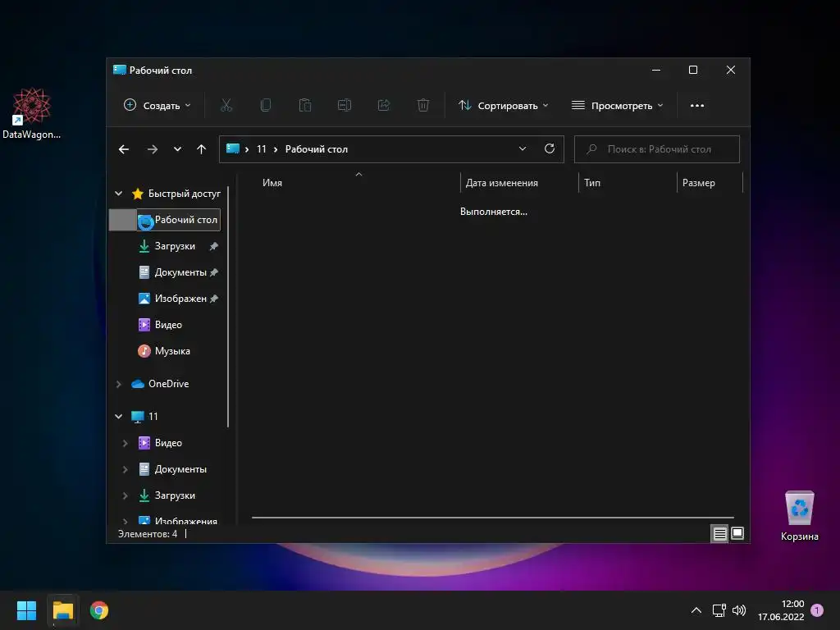Open the notification badge in taskbar
The image size is (840, 630).
pyautogui.click(x=818, y=610)
